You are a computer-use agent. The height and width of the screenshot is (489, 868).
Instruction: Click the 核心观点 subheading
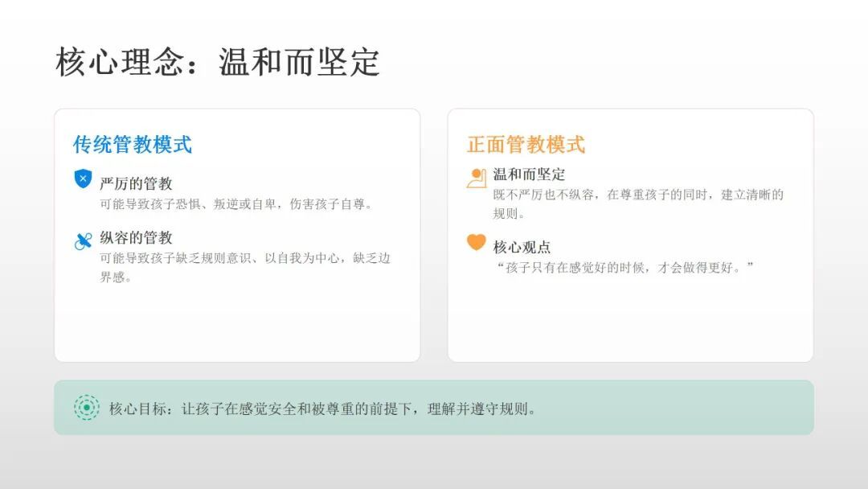[x=522, y=247]
